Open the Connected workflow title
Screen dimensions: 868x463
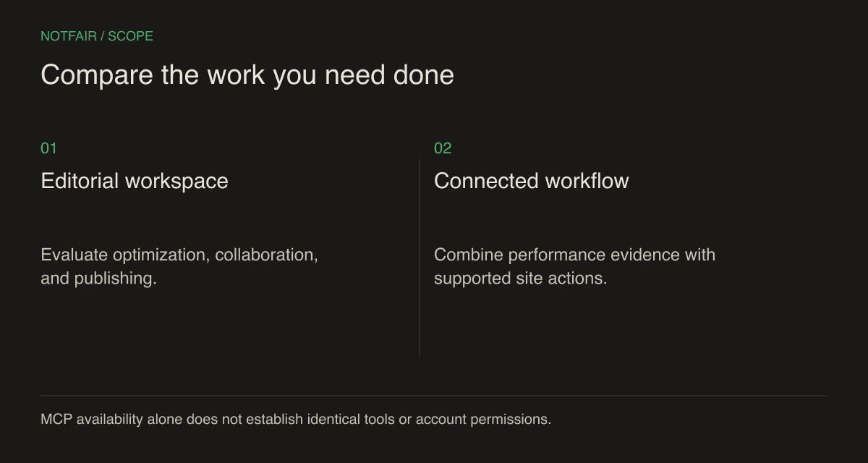click(x=532, y=181)
